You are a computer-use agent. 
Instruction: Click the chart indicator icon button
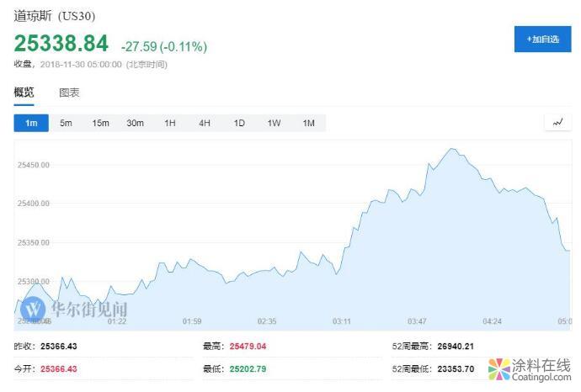557,123
